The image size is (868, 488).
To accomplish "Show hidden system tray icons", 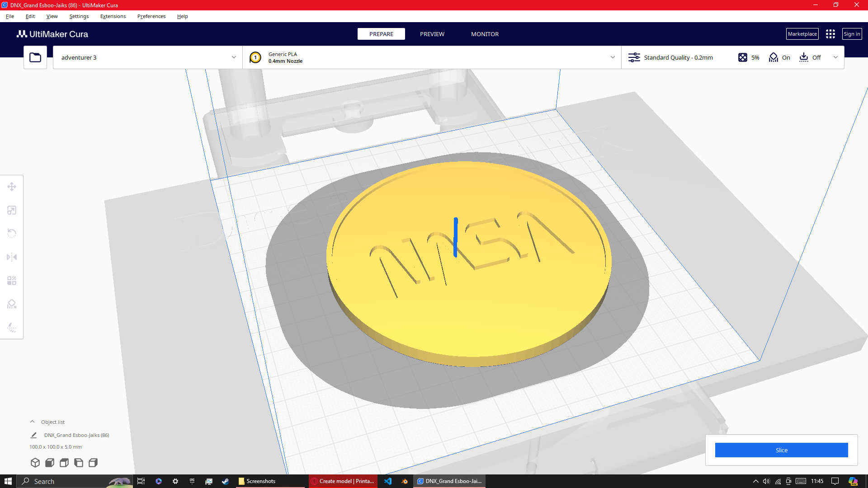I will [755, 481].
